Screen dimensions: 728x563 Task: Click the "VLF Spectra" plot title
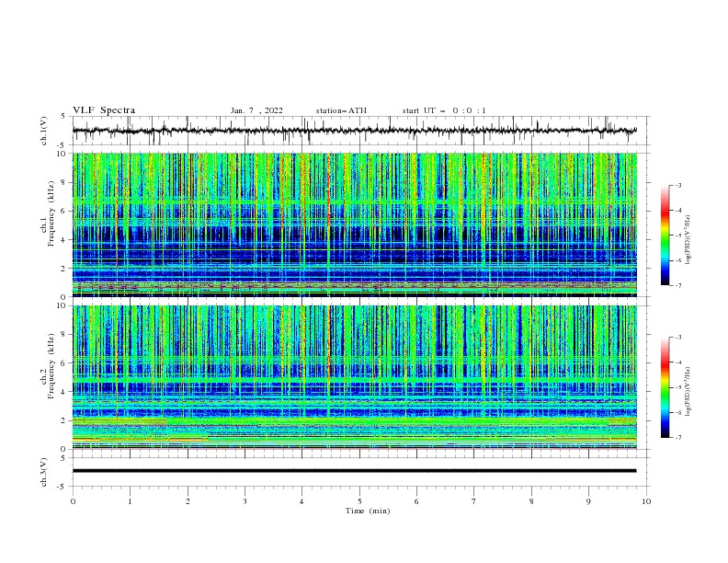(x=104, y=110)
